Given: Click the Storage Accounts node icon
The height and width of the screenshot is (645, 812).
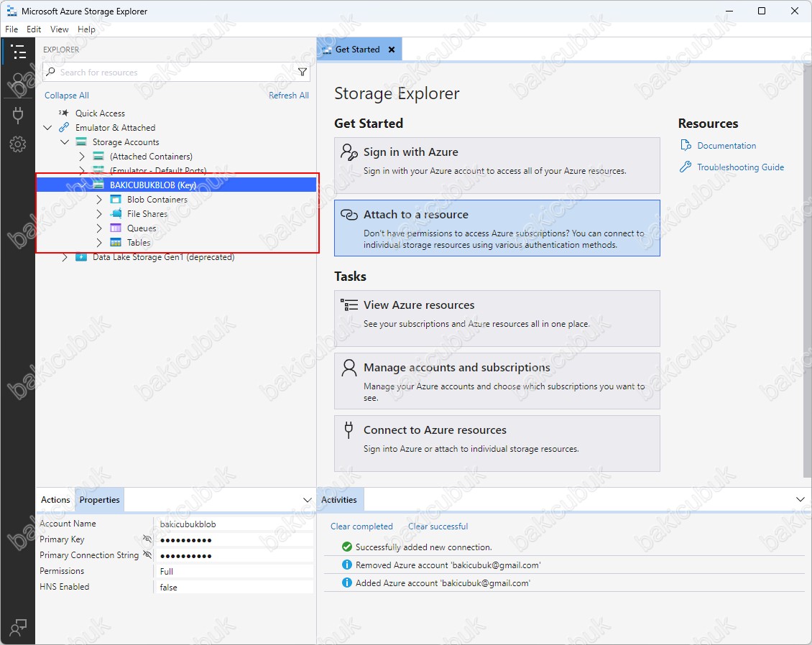Looking at the screenshot, I should pyautogui.click(x=81, y=141).
